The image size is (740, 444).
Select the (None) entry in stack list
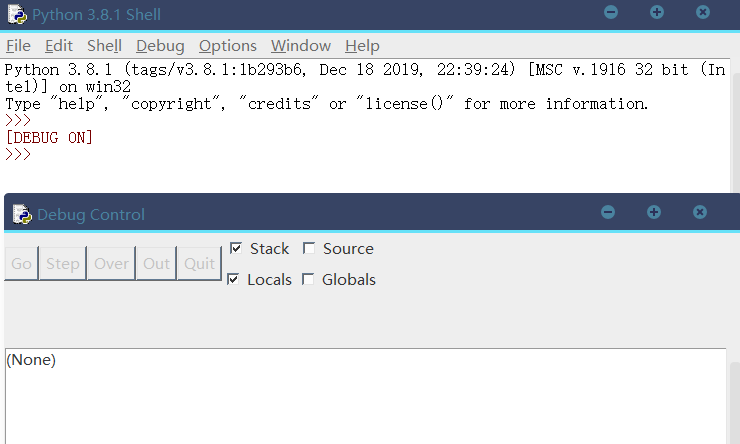point(31,360)
